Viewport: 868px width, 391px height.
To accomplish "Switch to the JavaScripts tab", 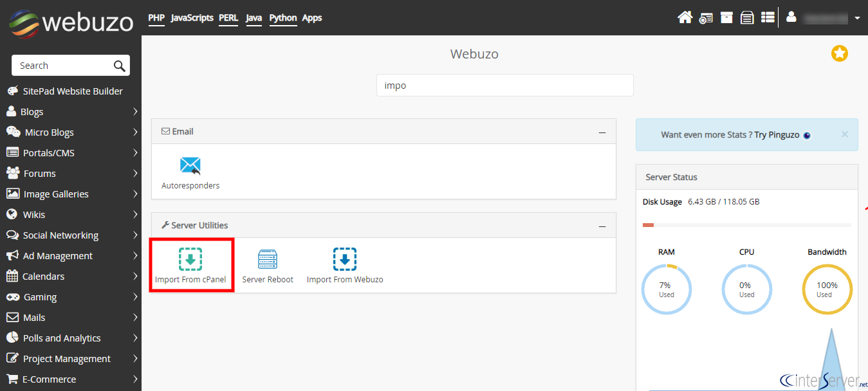I will (x=191, y=17).
